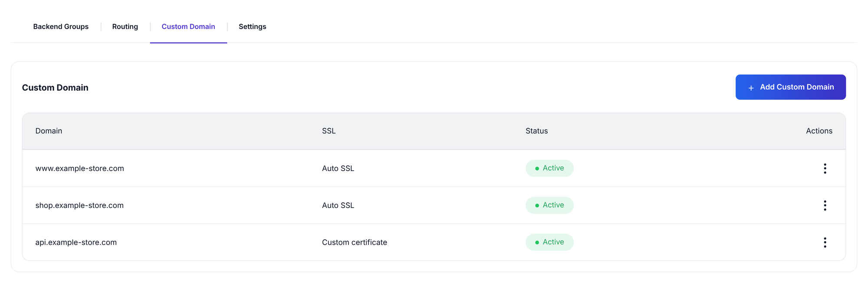
Task: Click the Custom Domain section heading
Action: 55,88
